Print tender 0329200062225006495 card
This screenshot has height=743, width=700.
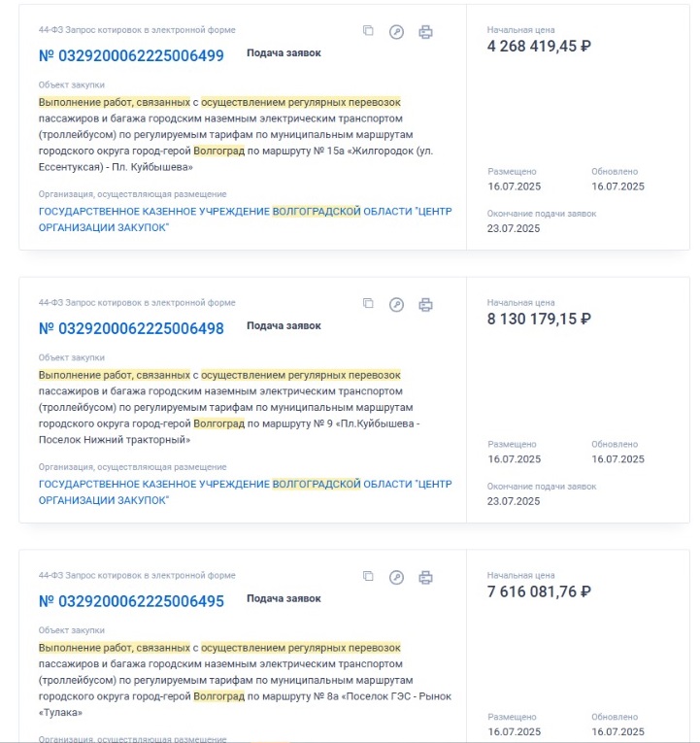coord(425,577)
